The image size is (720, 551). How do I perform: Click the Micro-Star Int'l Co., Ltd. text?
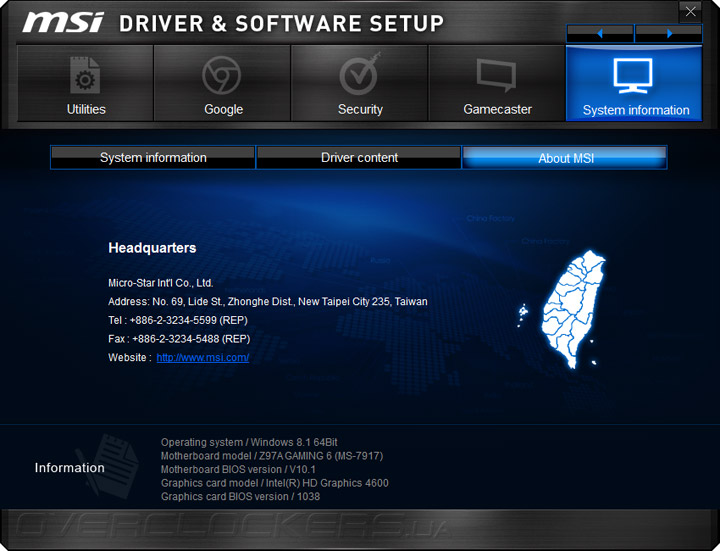point(161,283)
